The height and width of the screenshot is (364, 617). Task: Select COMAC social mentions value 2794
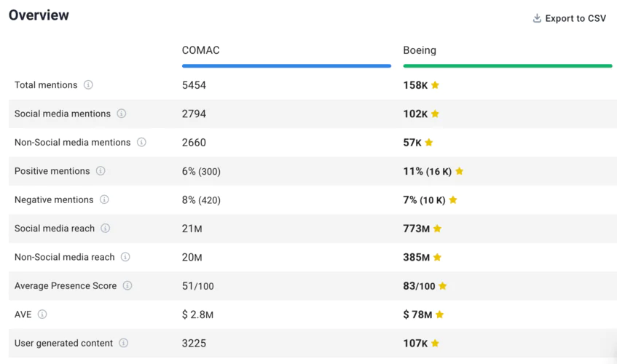[x=194, y=114]
